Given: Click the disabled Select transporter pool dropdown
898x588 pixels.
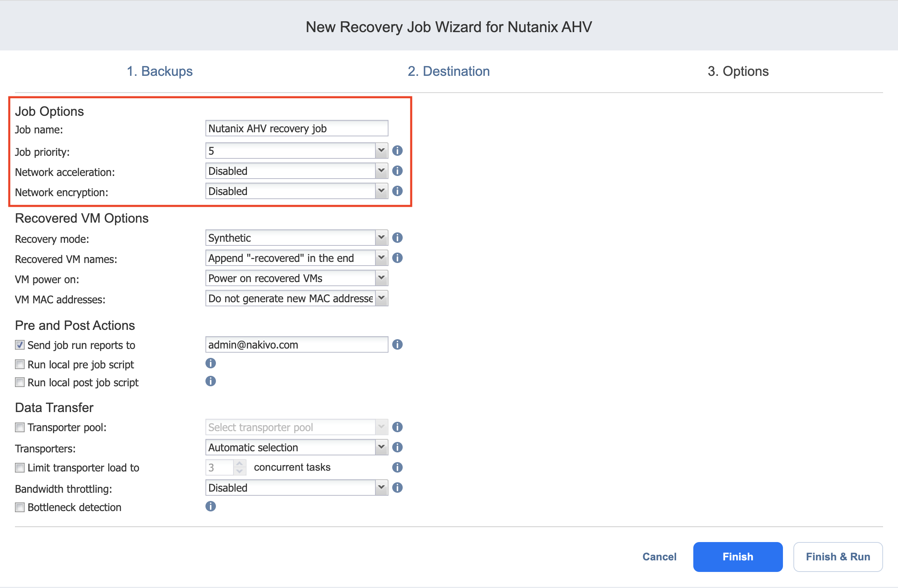Looking at the screenshot, I should pyautogui.click(x=297, y=427).
